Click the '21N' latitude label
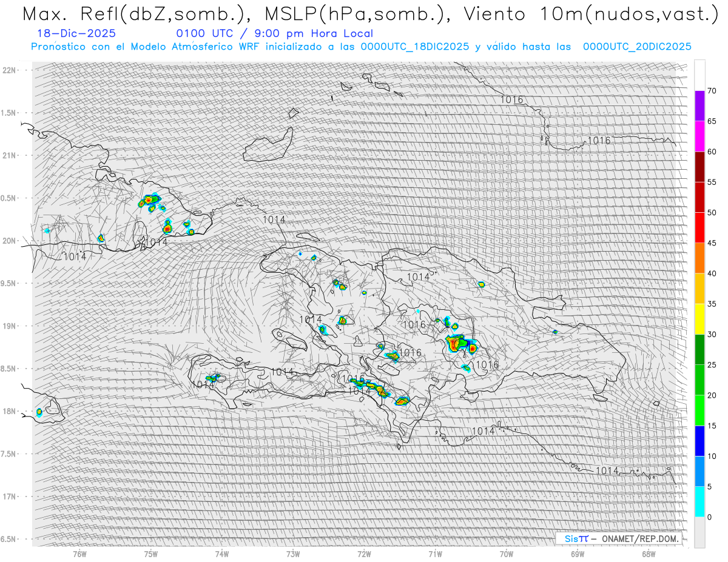The width and height of the screenshot is (728, 562). 9,155
